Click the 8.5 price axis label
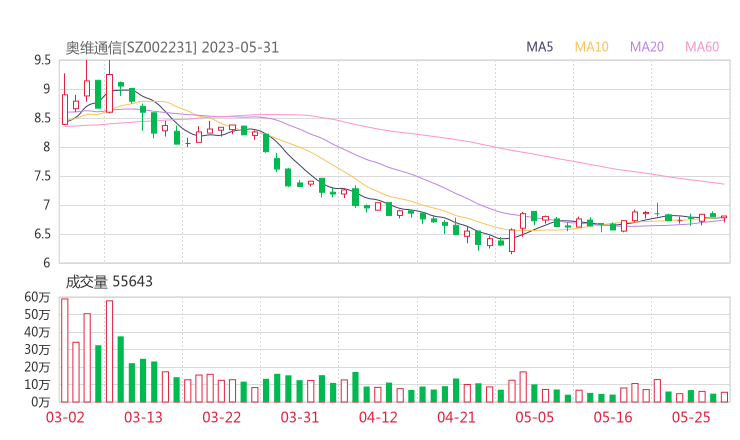 coord(42,118)
